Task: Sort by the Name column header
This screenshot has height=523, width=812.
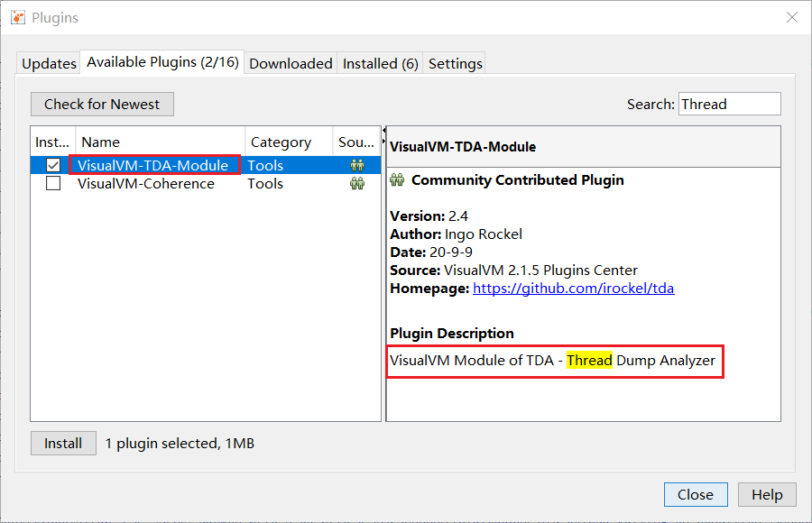Action: (160, 142)
